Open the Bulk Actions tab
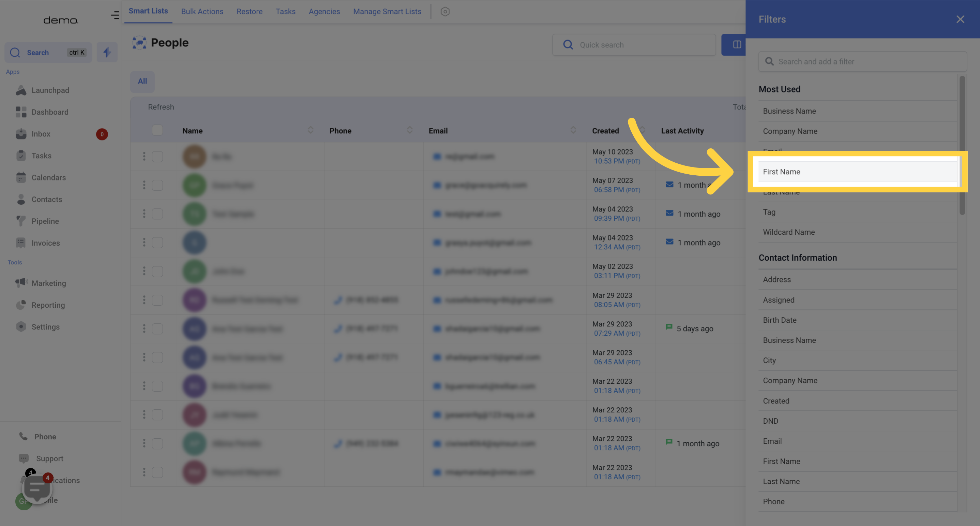Screen dimensions: 980x526 201,12
